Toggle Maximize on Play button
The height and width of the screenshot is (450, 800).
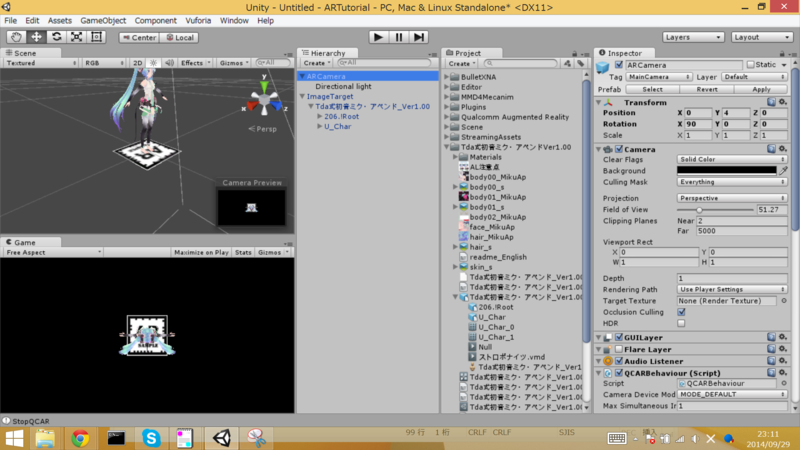201,253
